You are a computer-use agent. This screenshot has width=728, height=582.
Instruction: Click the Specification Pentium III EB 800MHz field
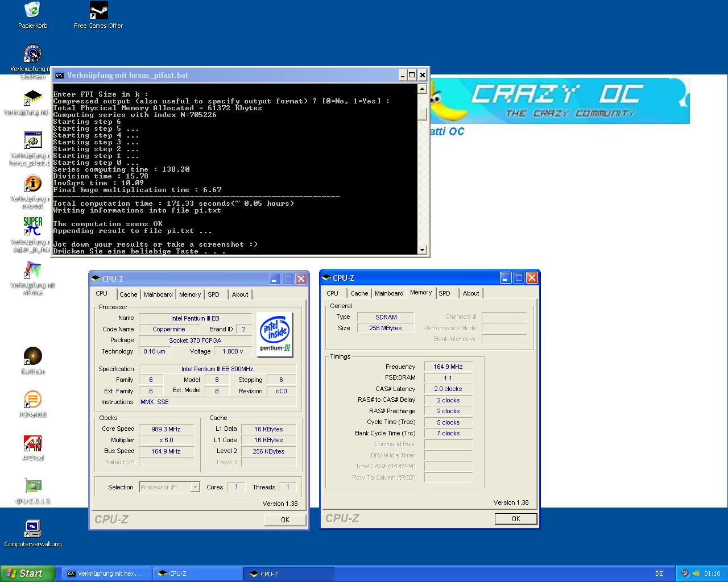[217, 369]
